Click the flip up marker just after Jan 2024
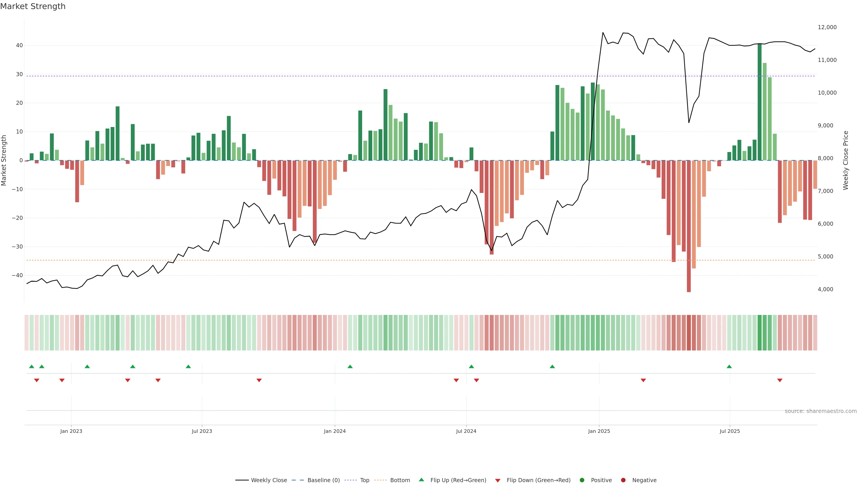Image resolution: width=868 pixels, height=488 pixels. (x=350, y=366)
